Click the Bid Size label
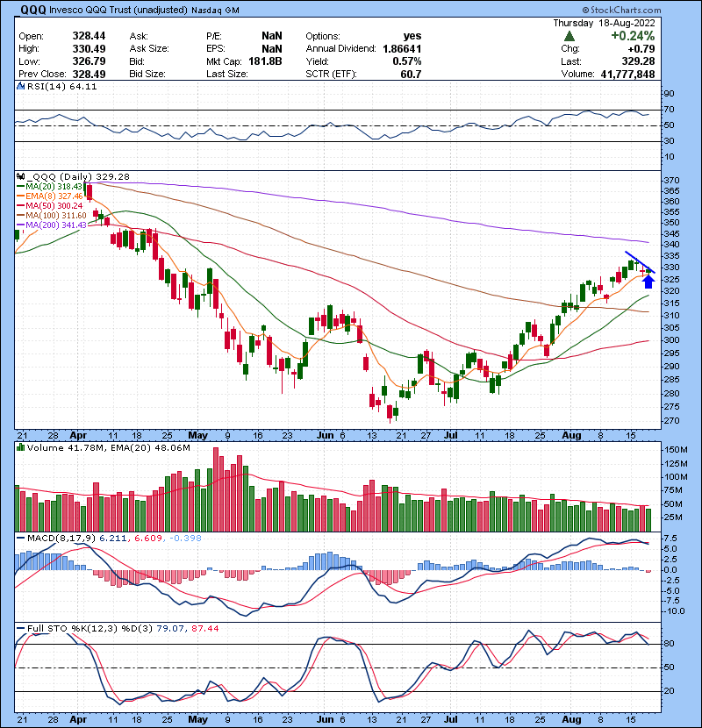The height and width of the screenshot is (728, 702). click(147, 74)
